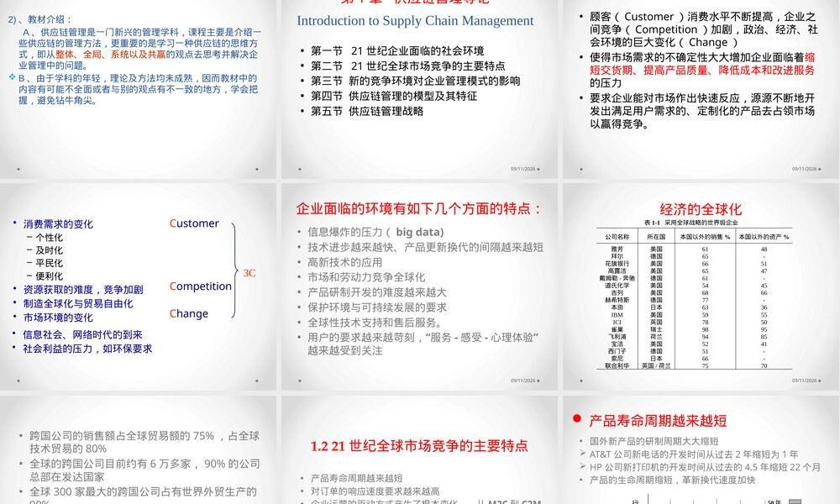Click the date 09/11/2026 on the 经济的全球化 slide
Viewport: 840px width, 504px height.
805,381
